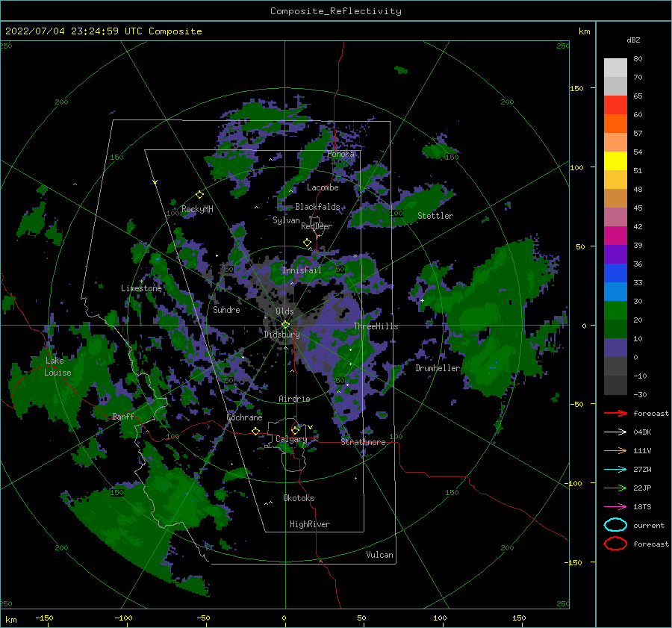This screenshot has width=672, height=628.
Task: Select the HighRiver label
Action: [310, 524]
